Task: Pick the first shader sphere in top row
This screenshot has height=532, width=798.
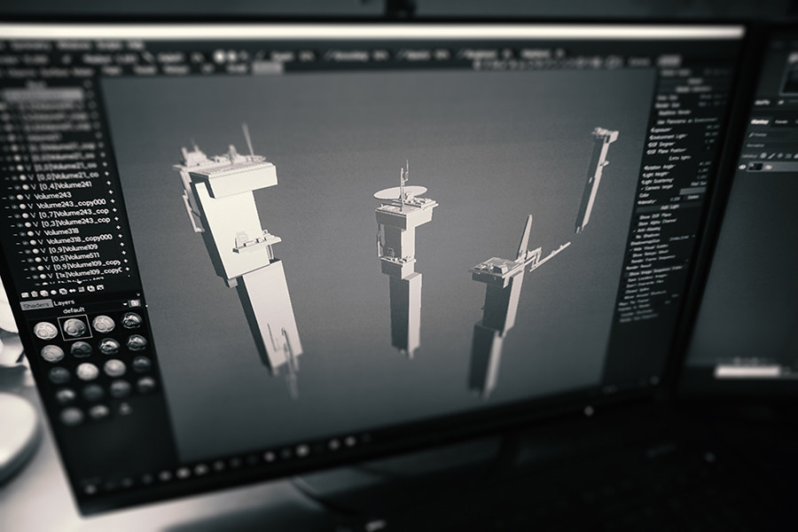Action: tap(45, 331)
